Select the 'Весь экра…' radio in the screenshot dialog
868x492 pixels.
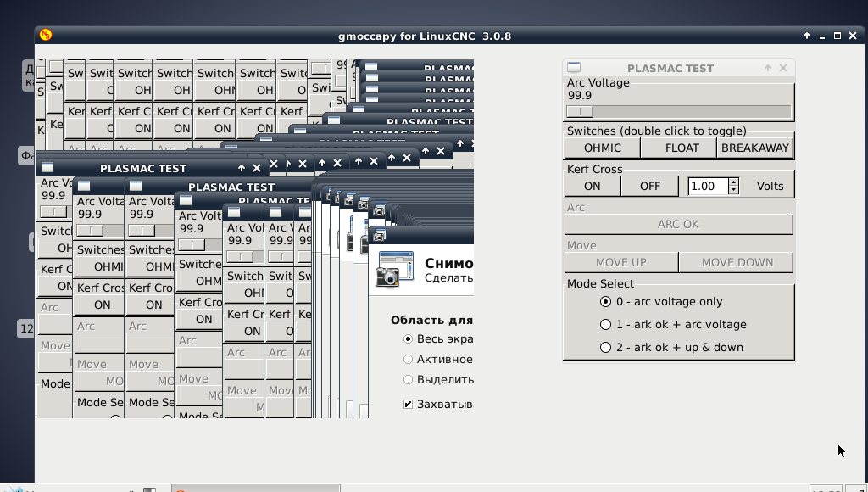(408, 338)
